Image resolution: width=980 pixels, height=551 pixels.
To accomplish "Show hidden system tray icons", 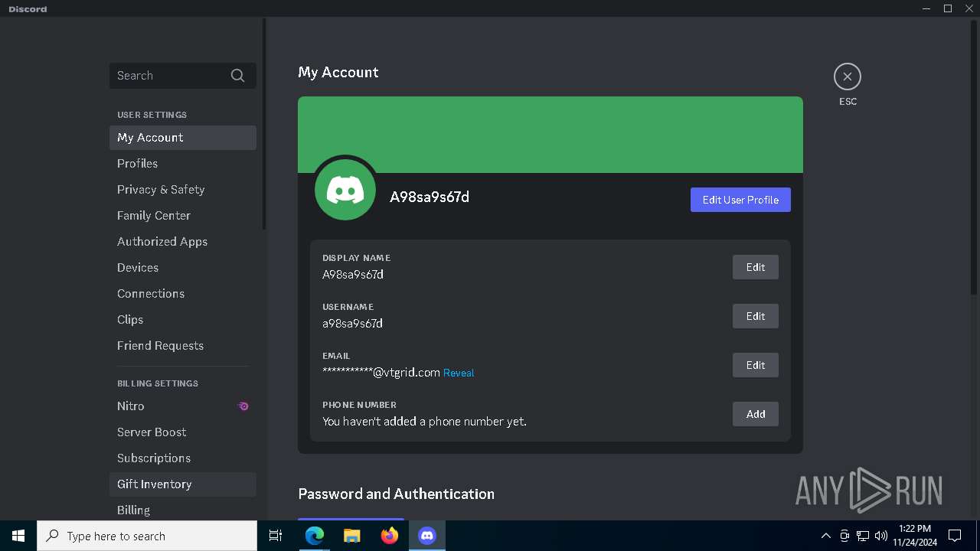I will coord(825,536).
